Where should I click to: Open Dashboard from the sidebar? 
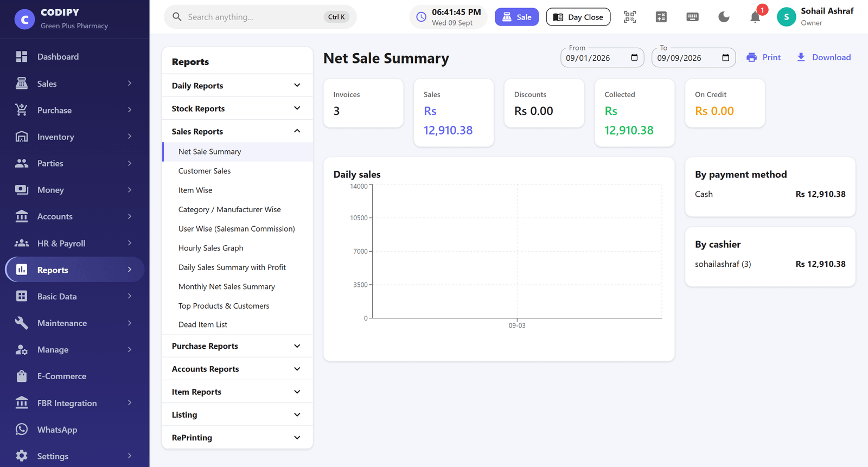coord(75,56)
